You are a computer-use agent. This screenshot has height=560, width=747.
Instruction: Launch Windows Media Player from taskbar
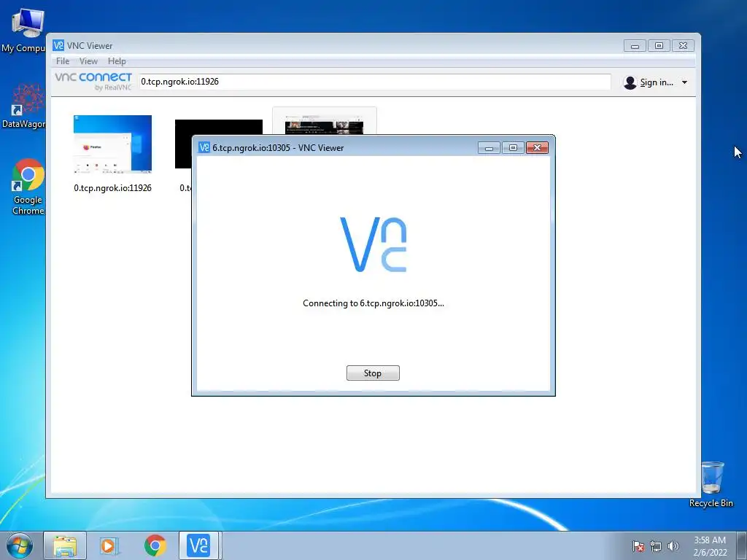109,545
